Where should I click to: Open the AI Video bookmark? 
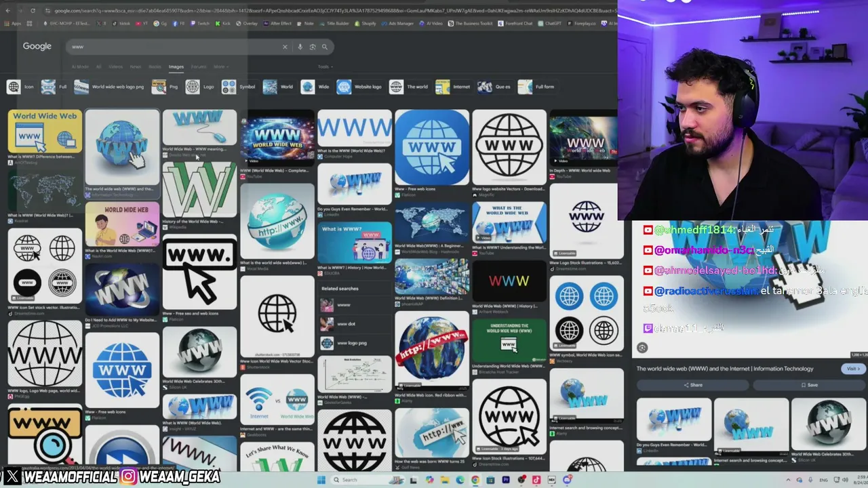(431, 23)
